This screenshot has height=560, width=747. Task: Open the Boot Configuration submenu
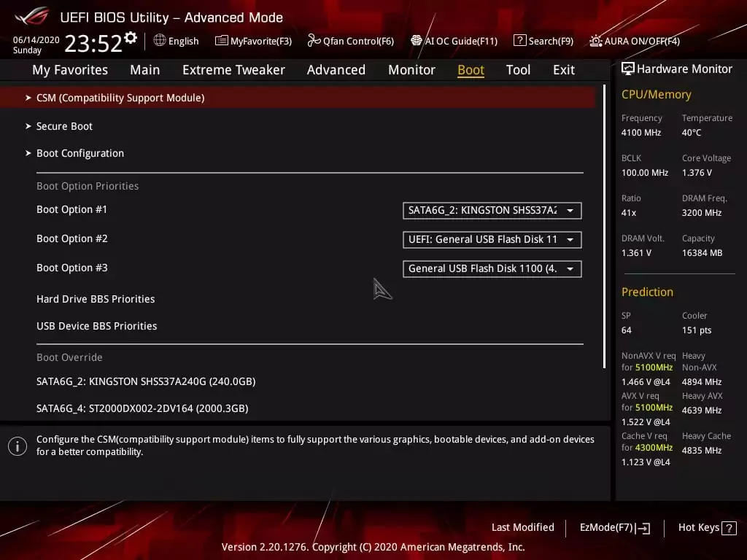pos(80,153)
